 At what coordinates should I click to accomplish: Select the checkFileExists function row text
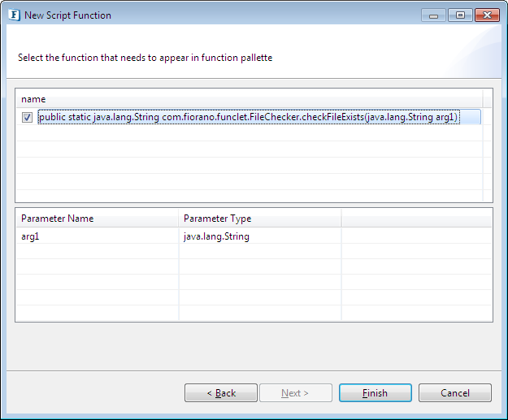tap(249, 117)
